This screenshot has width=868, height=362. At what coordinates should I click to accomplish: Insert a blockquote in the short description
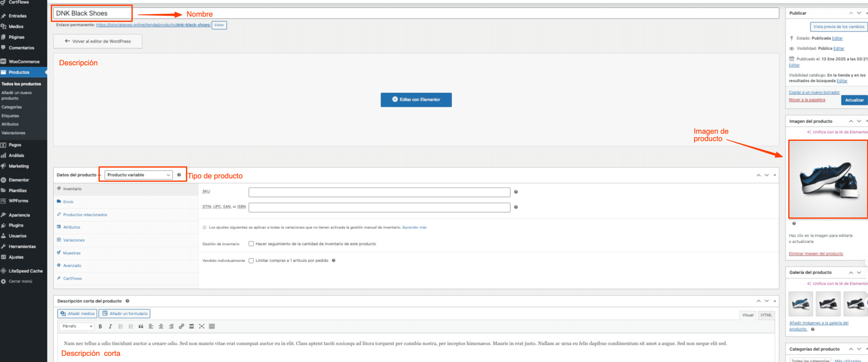tap(141, 326)
